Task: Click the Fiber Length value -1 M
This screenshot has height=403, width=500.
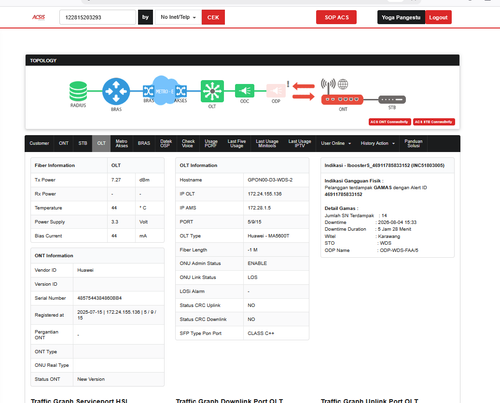Action: click(252, 250)
